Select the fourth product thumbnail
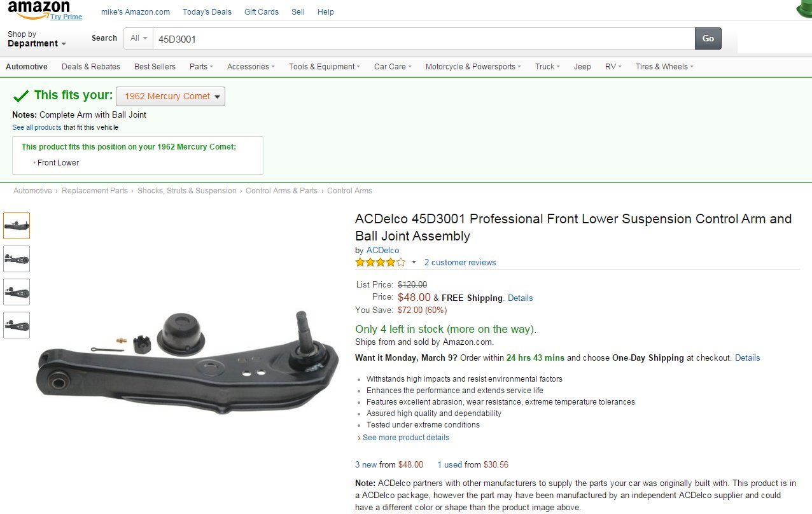812x514 pixels. pyautogui.click(x=17, y=325)
